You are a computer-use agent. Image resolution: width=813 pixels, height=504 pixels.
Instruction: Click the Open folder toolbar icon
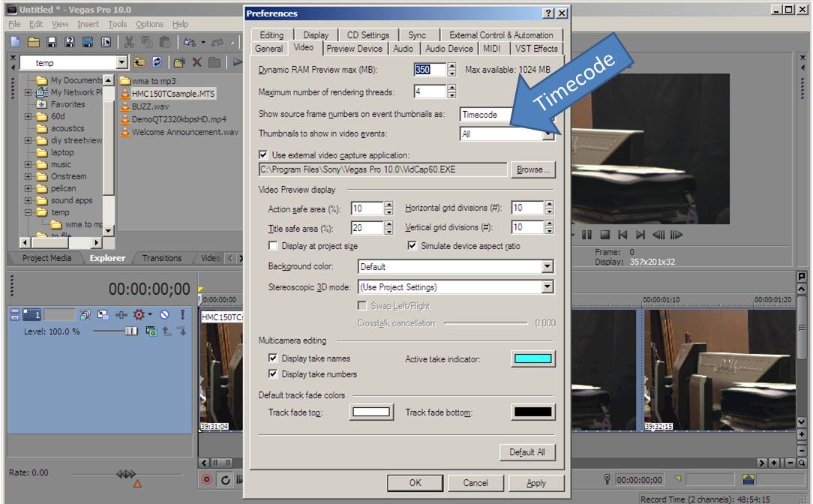tap(34, 43)
